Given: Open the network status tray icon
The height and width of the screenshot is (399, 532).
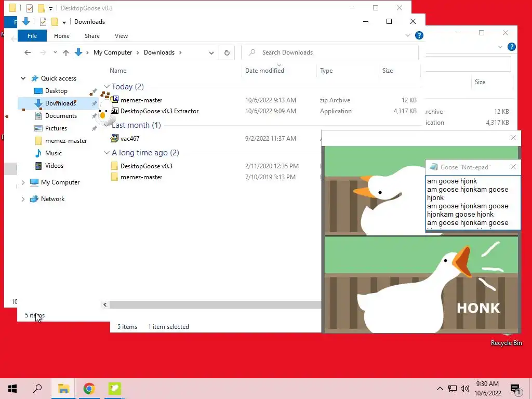Looking at the screenshot, I should 453,389.
